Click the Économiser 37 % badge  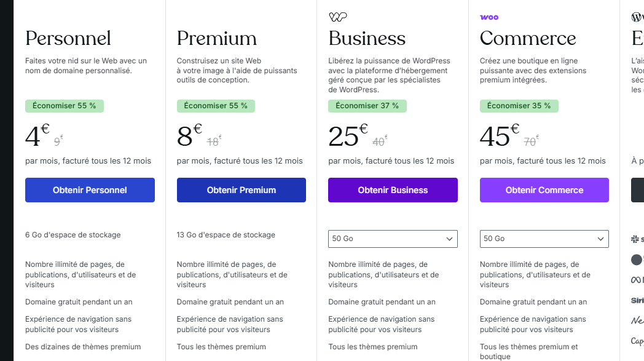(367, 106)
